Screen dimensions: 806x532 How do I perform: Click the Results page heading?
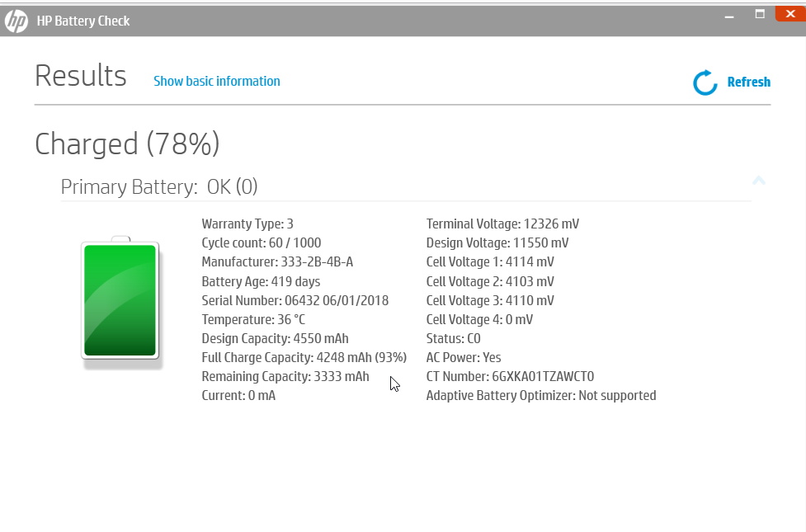pyautogui.click(x=81, y=76)
